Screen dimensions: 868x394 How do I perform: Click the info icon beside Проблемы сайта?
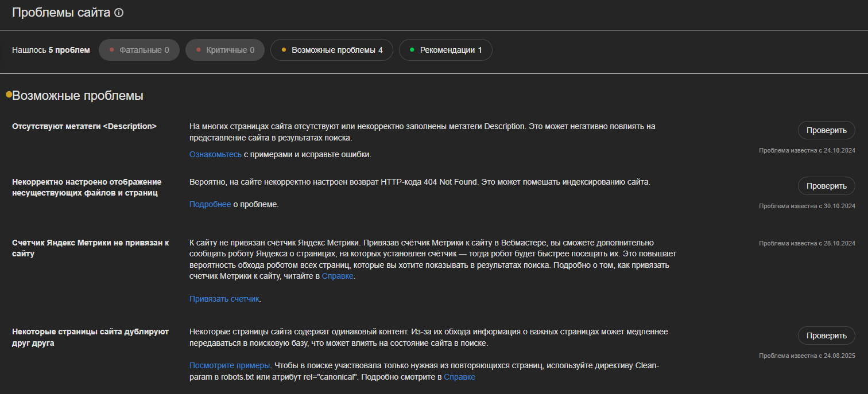[119, 13]
